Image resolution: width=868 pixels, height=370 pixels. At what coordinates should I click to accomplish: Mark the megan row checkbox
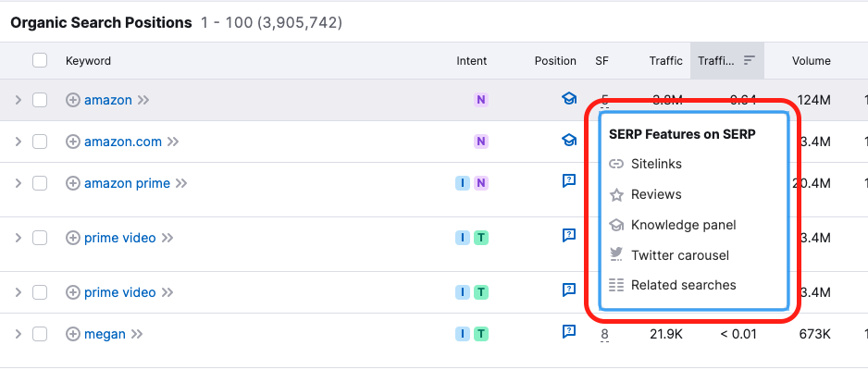pos(39,334)
